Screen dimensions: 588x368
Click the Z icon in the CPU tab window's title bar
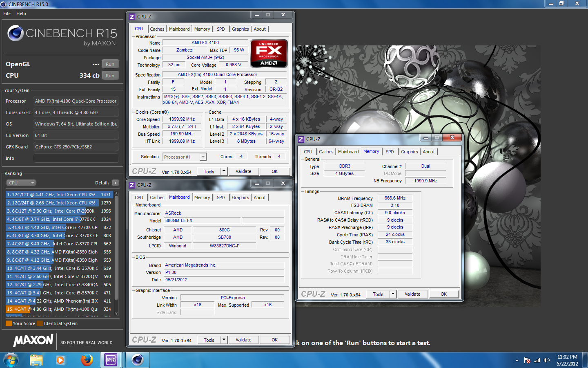point(132,17)
